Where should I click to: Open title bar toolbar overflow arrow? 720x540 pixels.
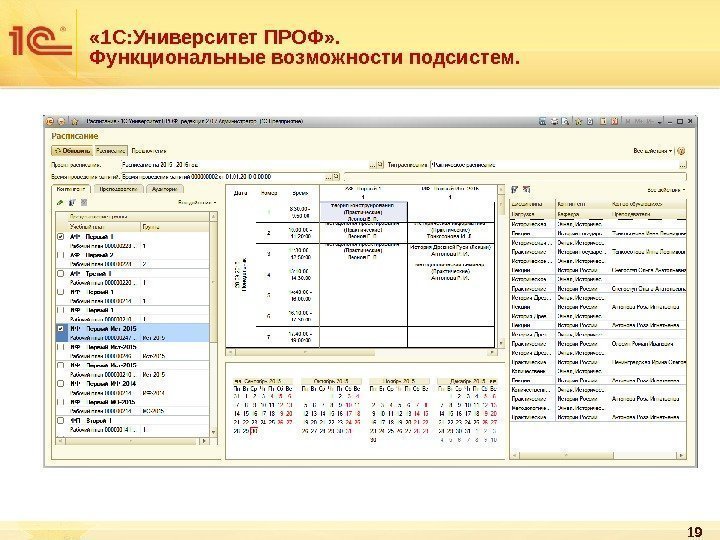coord(660,122)
